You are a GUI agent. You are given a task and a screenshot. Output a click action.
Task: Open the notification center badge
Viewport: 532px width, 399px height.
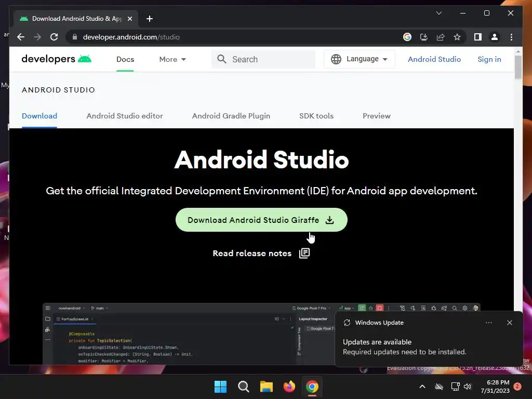[x=517, y=387]
